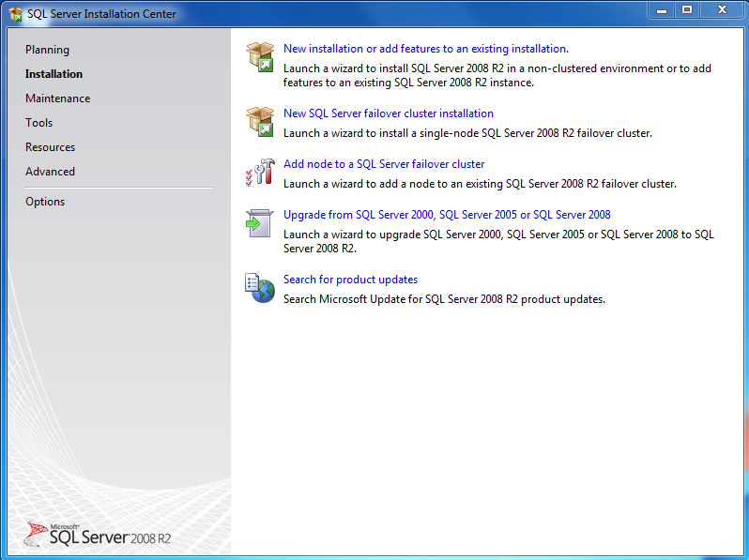The image size is (749, 560).
Task: Close the SQL Server Installation Center window
Action: tap(722, 10)
